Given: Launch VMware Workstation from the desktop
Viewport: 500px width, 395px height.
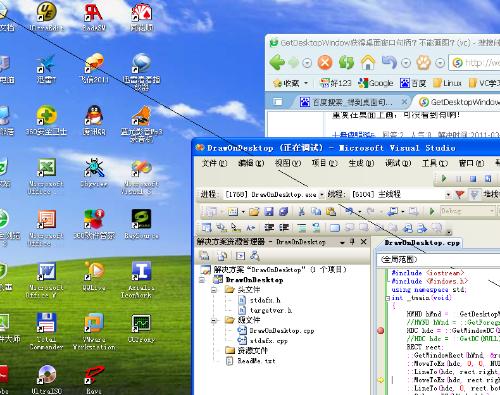Looking at the screenshot, I should pyautogui.click(x=94, y=332).
